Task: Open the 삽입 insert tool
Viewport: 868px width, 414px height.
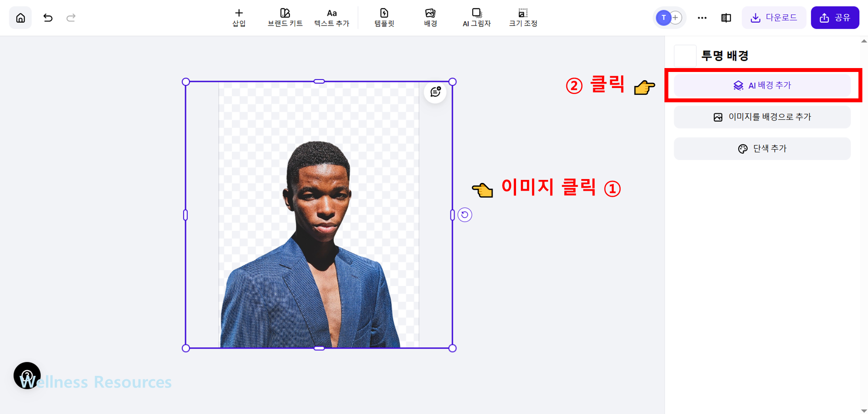Action: pyautogui.click(x=239, y=18)
